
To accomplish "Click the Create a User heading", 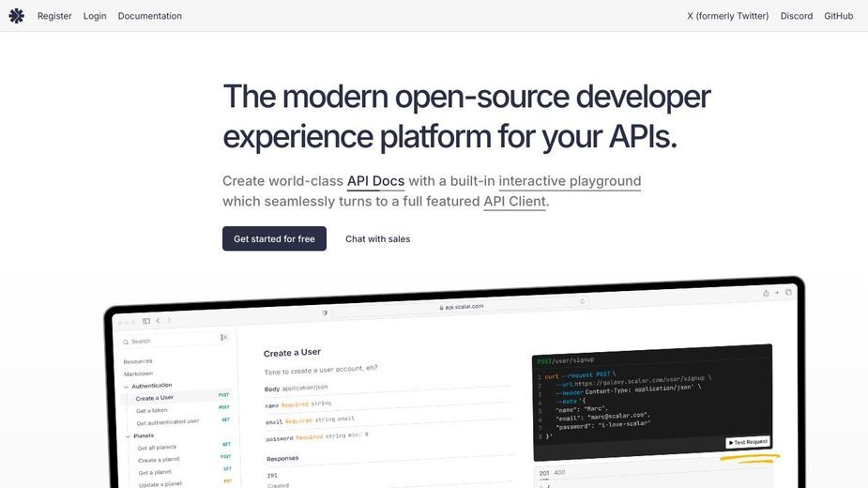I will tap(292, 352).
